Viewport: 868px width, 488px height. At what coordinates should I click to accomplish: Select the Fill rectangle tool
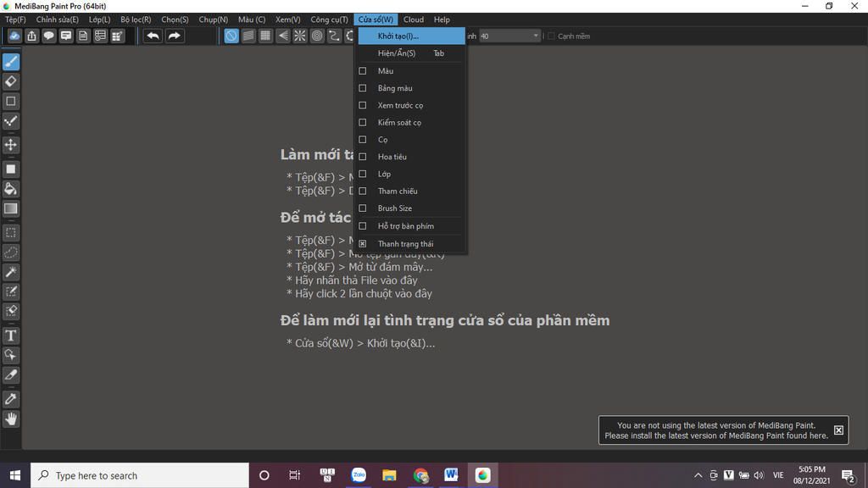[10, 169]
